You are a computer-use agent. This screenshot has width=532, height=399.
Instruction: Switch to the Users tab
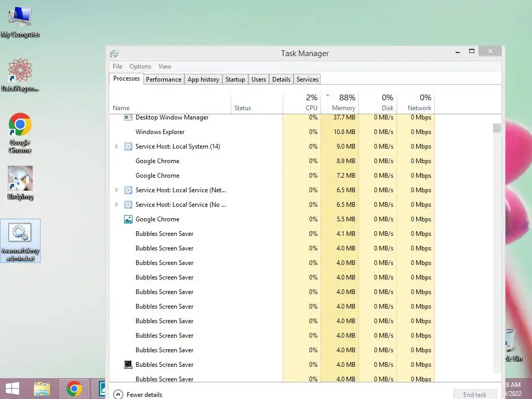click(259, 79)
